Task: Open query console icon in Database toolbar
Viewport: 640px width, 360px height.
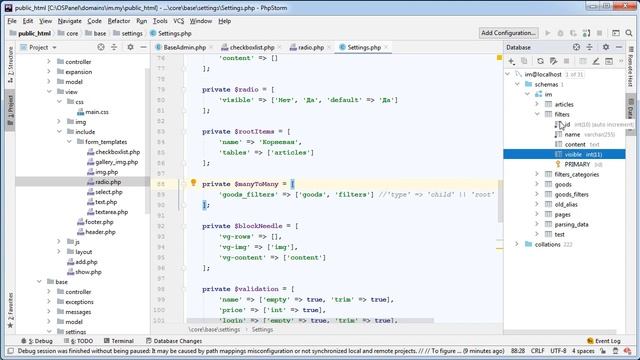Action: click(x=609, y=61)
